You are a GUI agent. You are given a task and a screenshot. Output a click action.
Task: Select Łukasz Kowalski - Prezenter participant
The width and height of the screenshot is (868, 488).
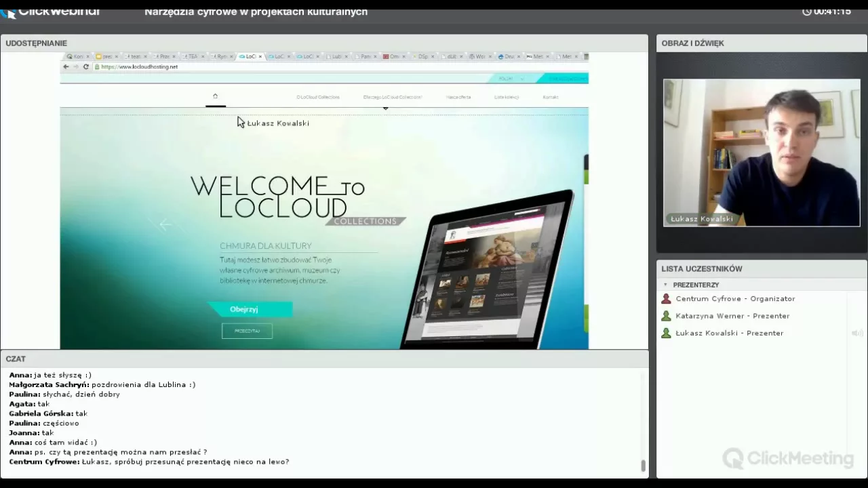tap(730, 333)
